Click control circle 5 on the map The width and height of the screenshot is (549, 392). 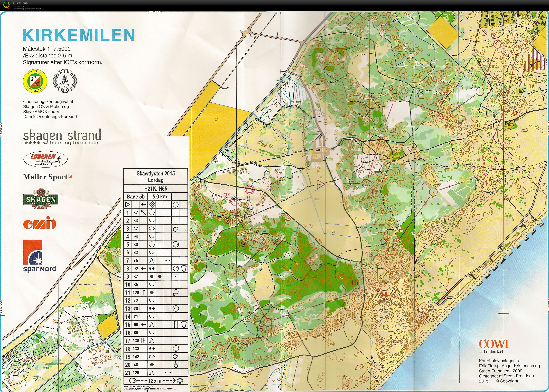click(480, 92)
